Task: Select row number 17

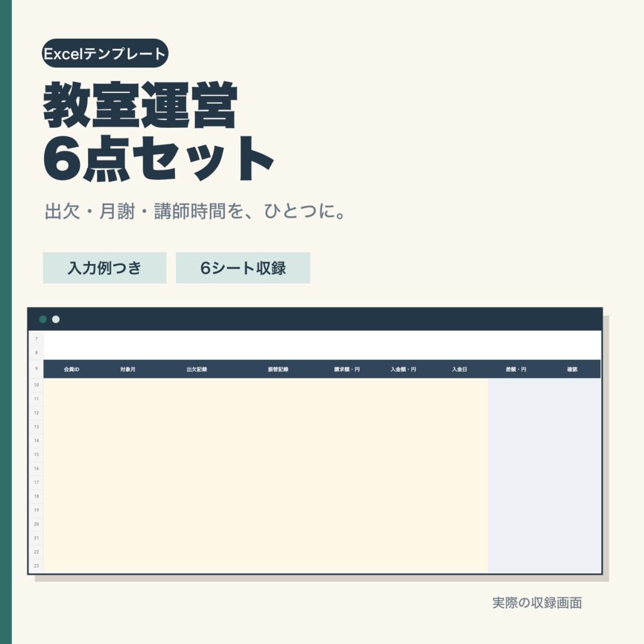Action: coord(36,482)
